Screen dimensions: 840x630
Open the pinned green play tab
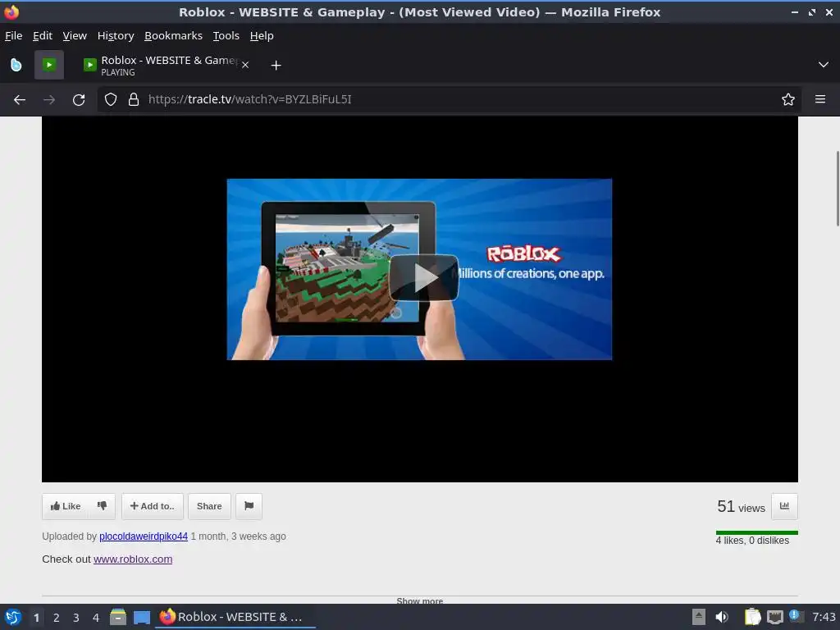coord(49,65)
